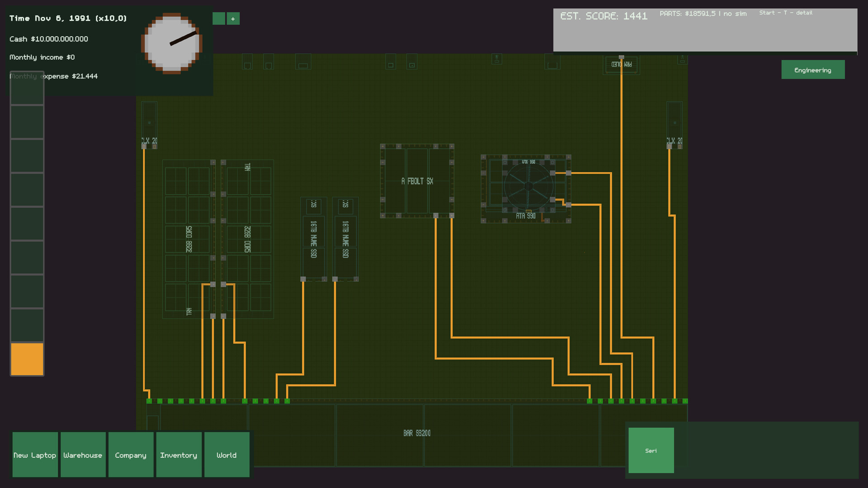Click the 'Start - T - detail' hint
Screen dimensions: 868x488
786,13
